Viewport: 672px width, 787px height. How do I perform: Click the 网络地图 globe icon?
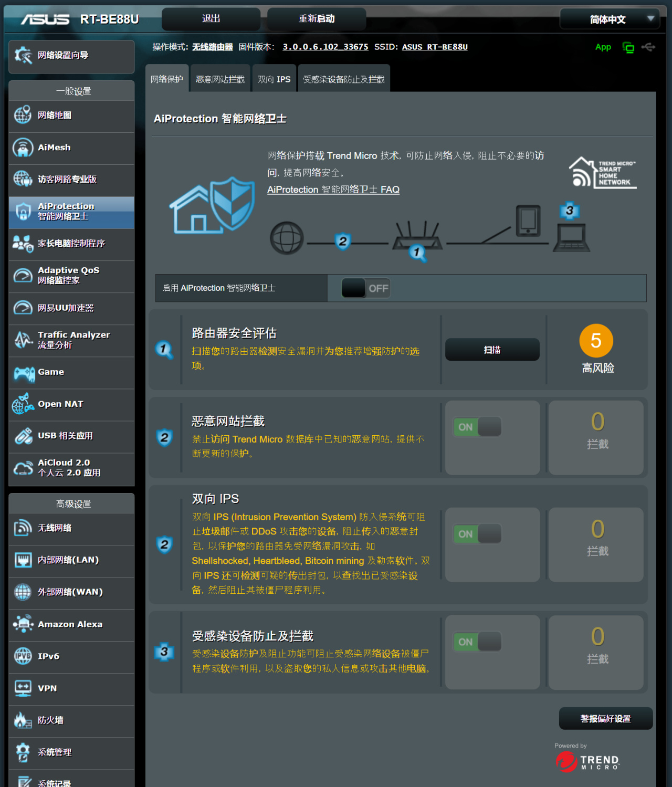23,115
